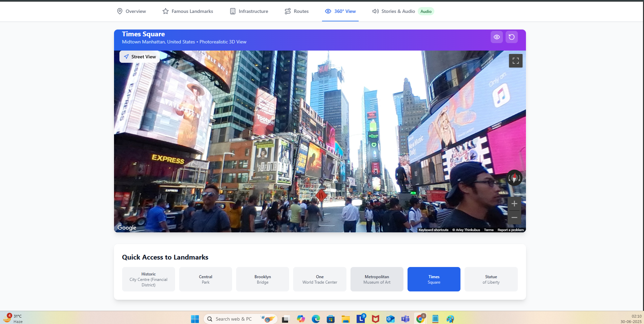Select Historic City Centre landmark

coord(149,279)
